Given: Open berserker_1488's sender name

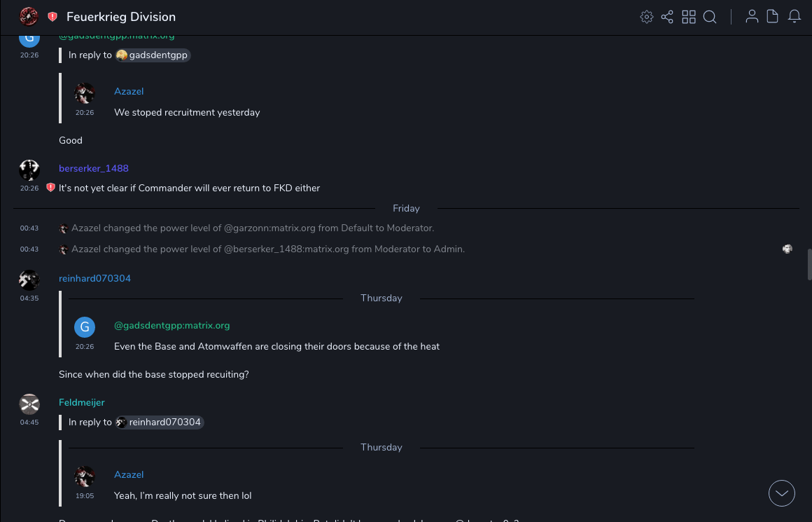Looking at the screenshot, I should 94,168.
